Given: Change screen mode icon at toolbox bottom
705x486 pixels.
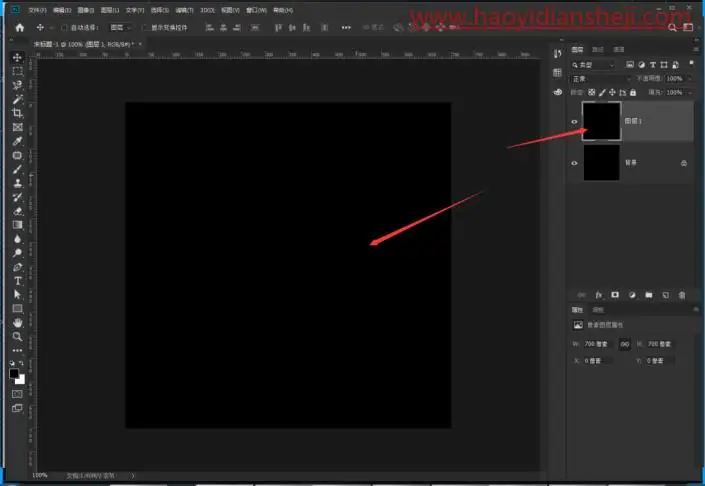Looking at the screenshot, I should [x=17, y=408].
